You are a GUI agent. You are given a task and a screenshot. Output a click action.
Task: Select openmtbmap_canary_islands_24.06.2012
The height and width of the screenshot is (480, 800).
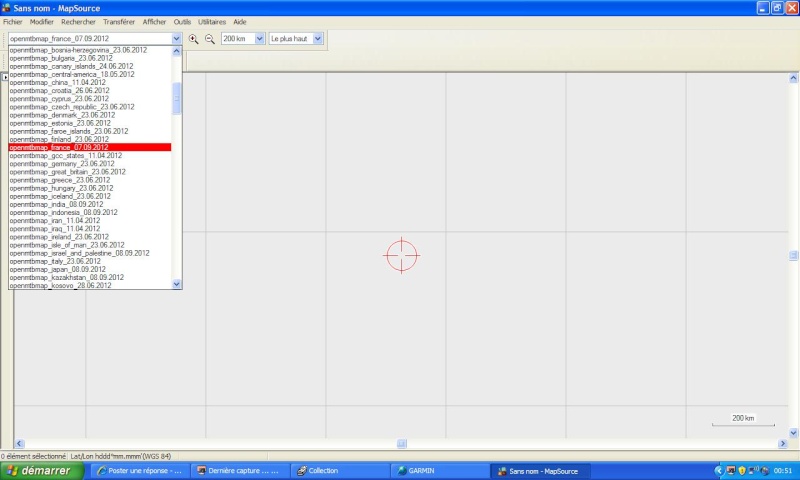[90, 66]
